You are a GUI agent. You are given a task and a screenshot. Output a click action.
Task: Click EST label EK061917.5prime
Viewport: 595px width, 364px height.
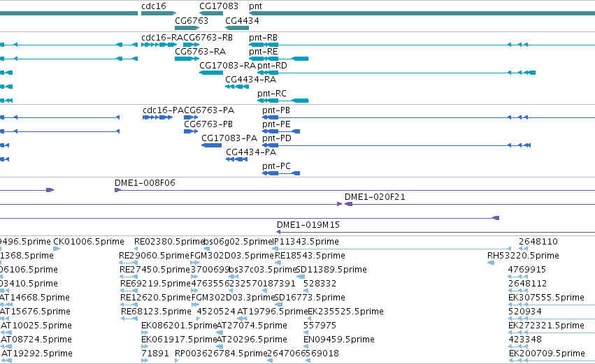(179, 340)
